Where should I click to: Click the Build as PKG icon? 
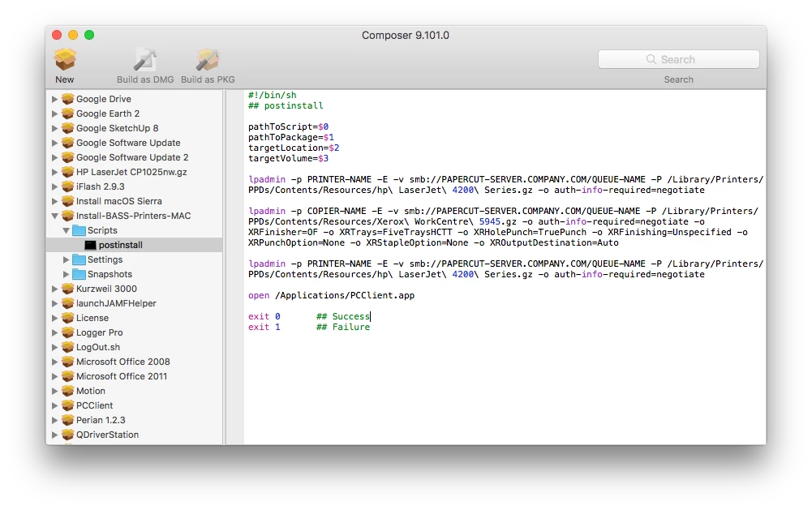click(x=208, y=59)
